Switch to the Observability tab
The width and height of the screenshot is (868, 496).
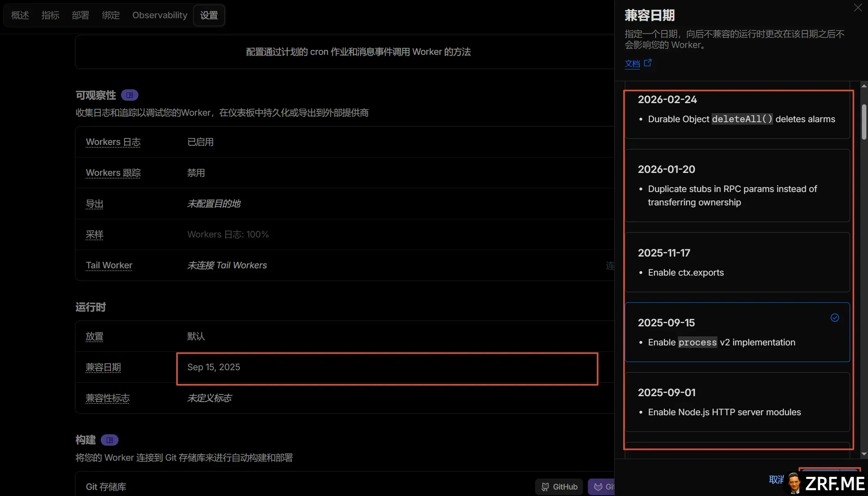pos(160,15)
